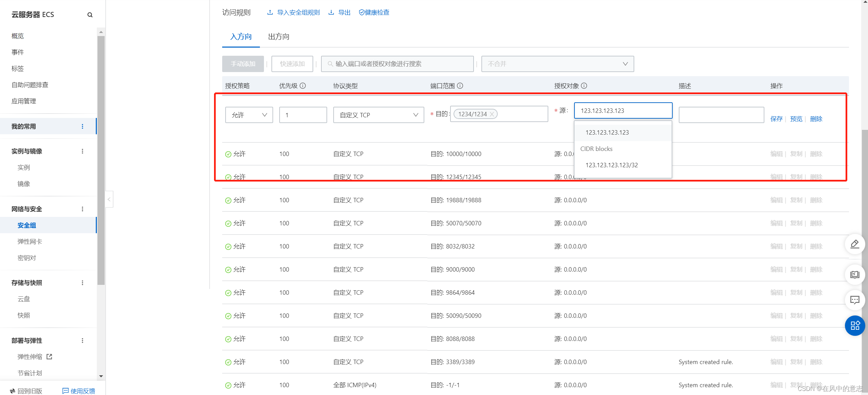The width and height of the screenshot is (868, 395).
Task: Remove the 1234/1234 port tag
Action: point(492,114)
